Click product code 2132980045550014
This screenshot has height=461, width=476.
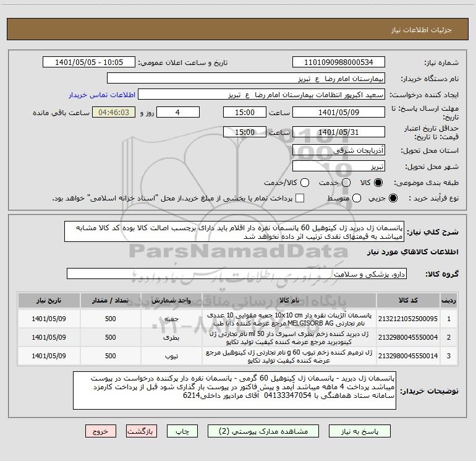408,356
